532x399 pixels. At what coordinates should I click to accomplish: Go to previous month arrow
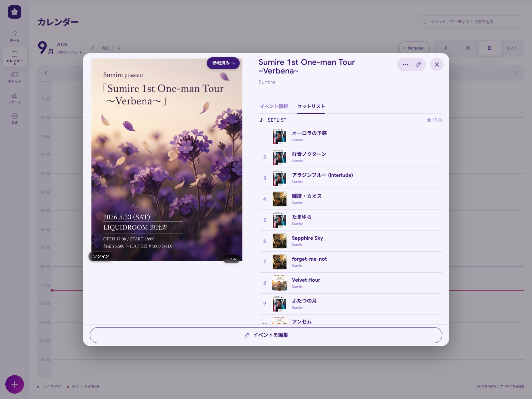click(92, 48)
